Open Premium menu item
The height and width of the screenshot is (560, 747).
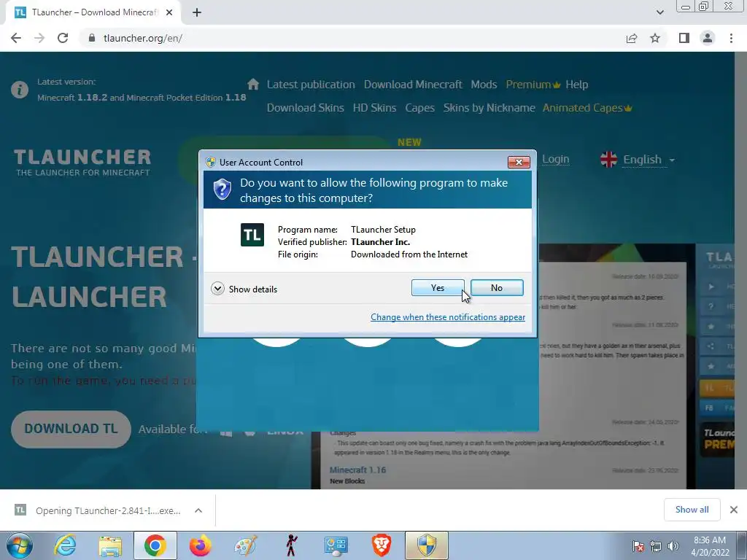(533, 85)
